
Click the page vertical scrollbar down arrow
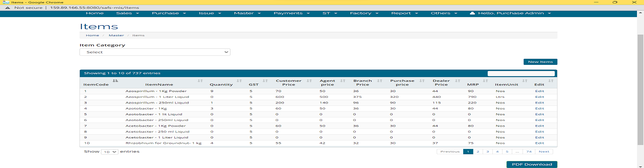(x=640, y=165)
